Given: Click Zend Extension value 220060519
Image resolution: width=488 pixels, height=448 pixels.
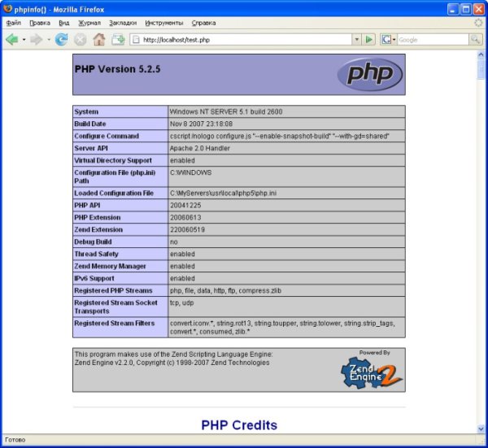Looking at the screenshot, I should [x=187, y=229].
